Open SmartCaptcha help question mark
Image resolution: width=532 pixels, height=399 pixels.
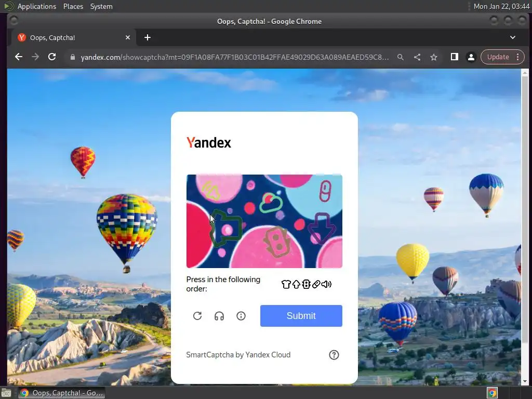tap(334, 355)
